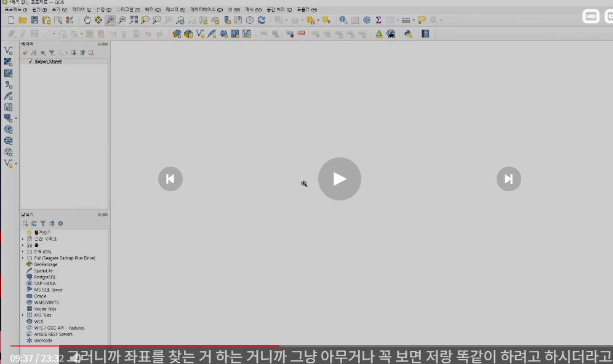Expand the XYZ Tiles node
This screenshot has height=364, width=613.
pyautogui.click(x=23, y=315)
